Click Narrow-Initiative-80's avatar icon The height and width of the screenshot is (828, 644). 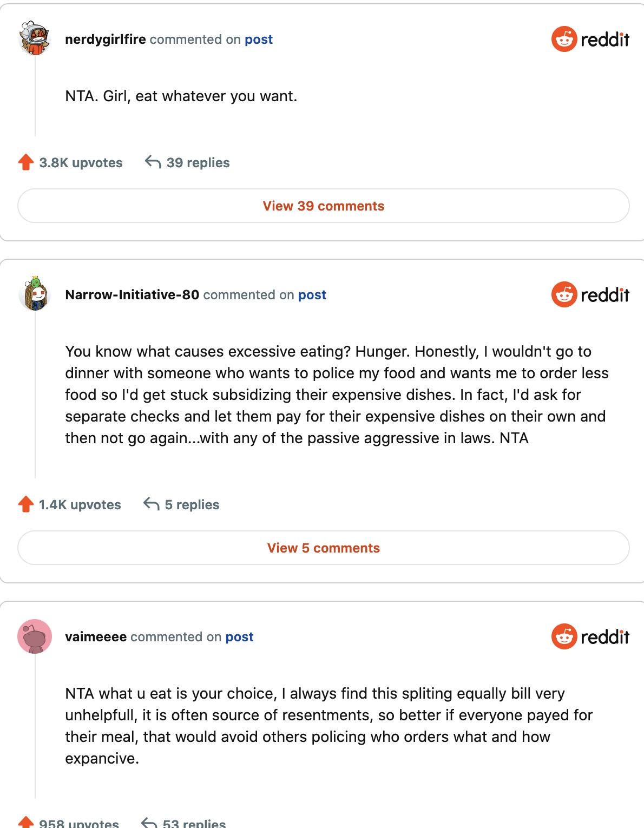click(x=35, y=294)
